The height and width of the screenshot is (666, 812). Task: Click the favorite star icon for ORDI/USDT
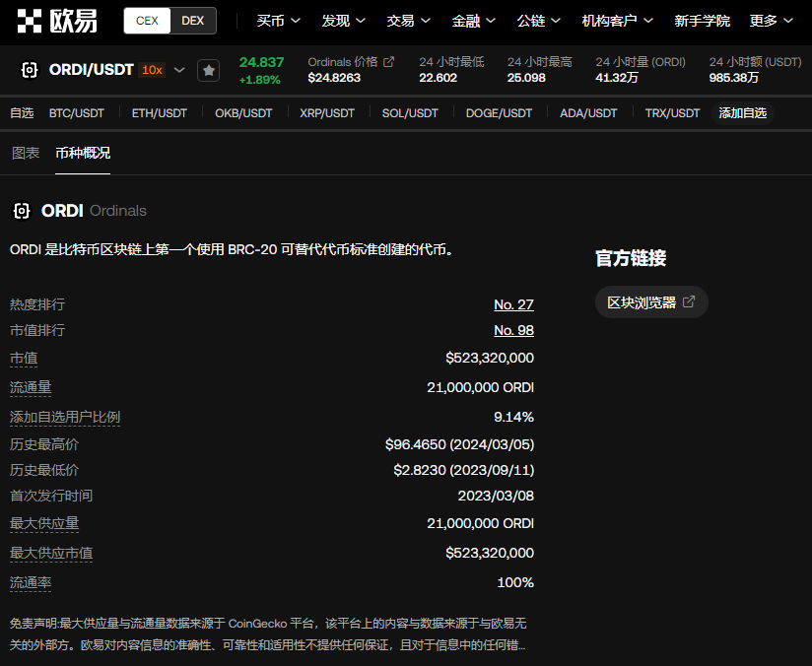pos(208,70)
